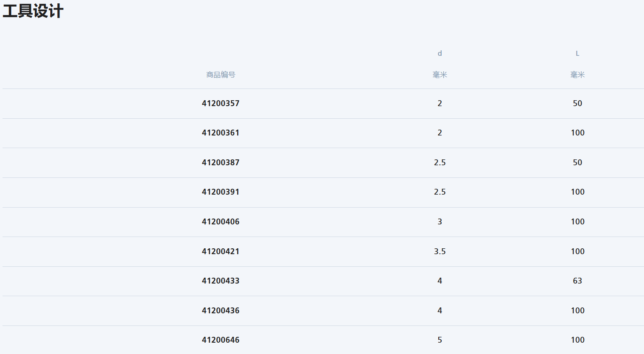The image size is (644, 354).
Task: Click L value 100 in row 41200421
Action: pos(577,251)
